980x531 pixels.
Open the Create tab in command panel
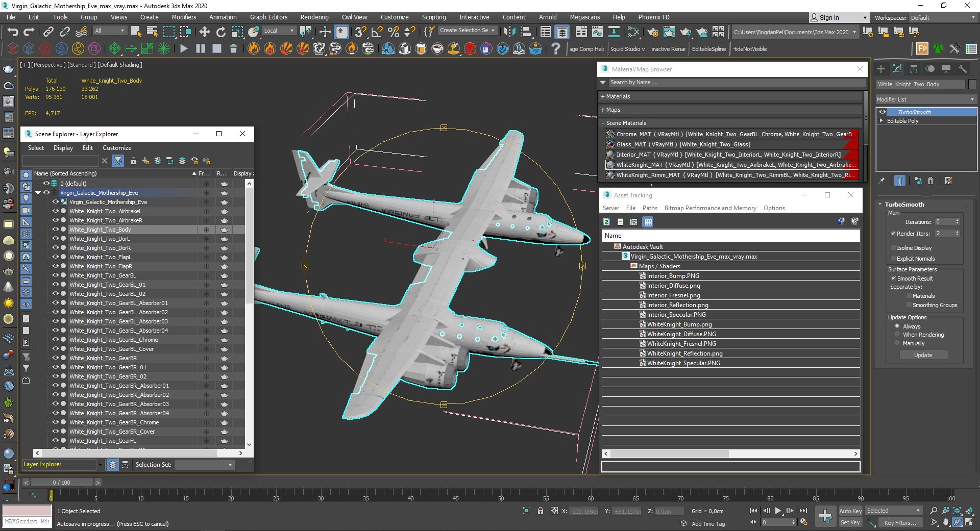[x=881, y=69]
